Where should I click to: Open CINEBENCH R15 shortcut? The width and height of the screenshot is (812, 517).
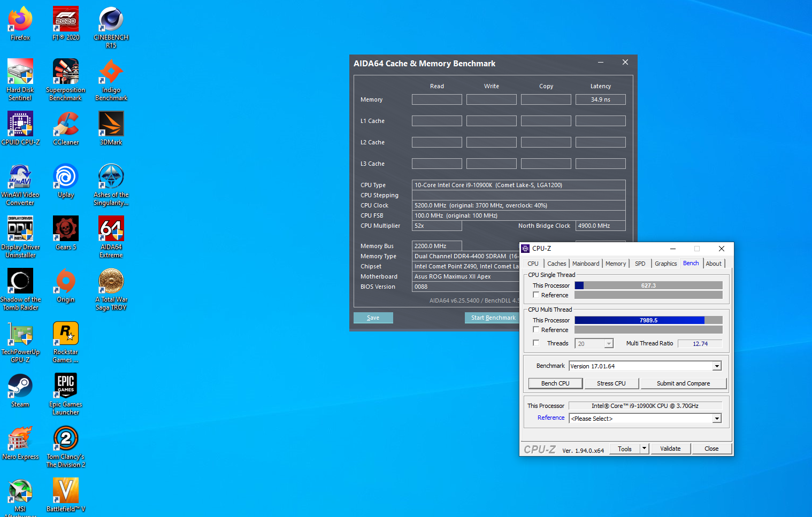click(x=111, y=27)
